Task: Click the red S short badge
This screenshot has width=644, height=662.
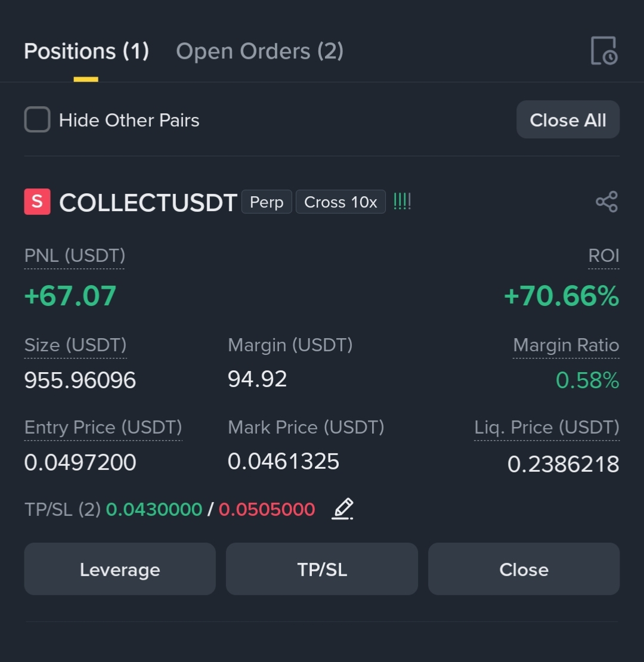Action: (x=37, y=202)
